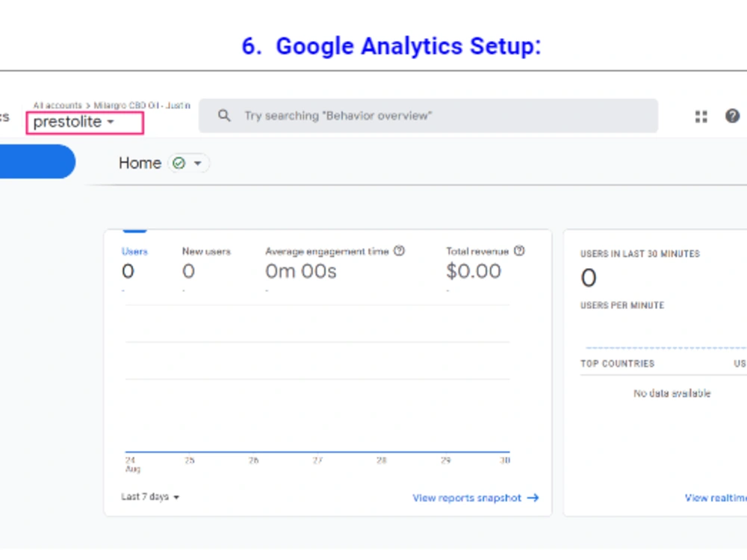Click the search magnifier icon
Image resolution: width=747 pixels, height=560 pixels.
(224, 116)
